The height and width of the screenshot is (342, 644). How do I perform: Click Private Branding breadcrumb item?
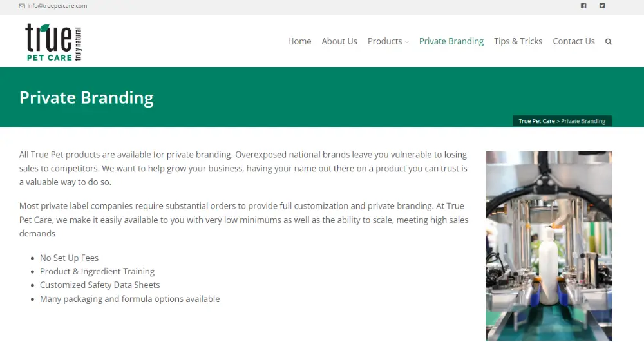tap(583, 121)
